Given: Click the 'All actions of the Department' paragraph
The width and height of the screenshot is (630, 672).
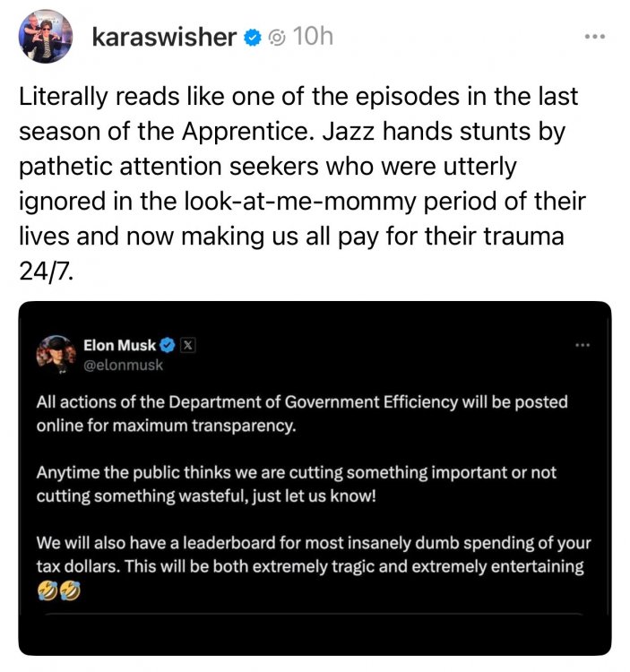Looking at the screenshot, I should [x=302, y=414].
